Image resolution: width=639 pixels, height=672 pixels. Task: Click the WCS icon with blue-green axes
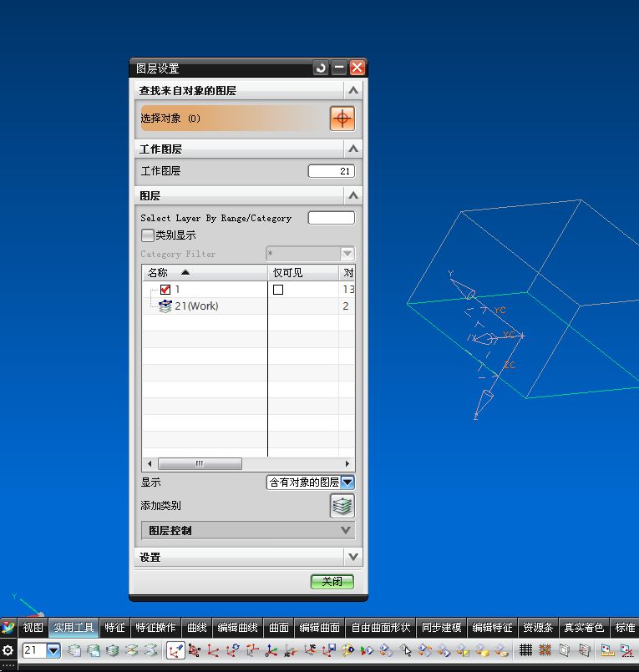pyautogui.click(x=271, y=650)
